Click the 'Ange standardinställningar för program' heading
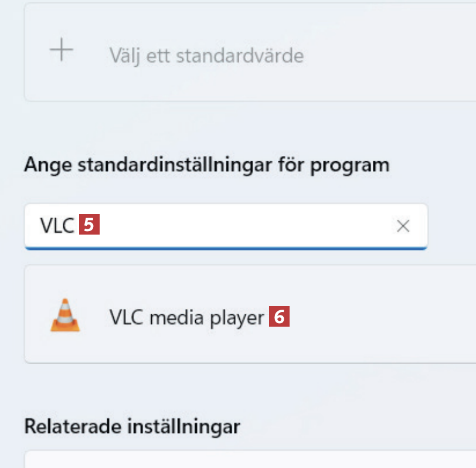Viewport: 476px width, 468px height. 206,164
